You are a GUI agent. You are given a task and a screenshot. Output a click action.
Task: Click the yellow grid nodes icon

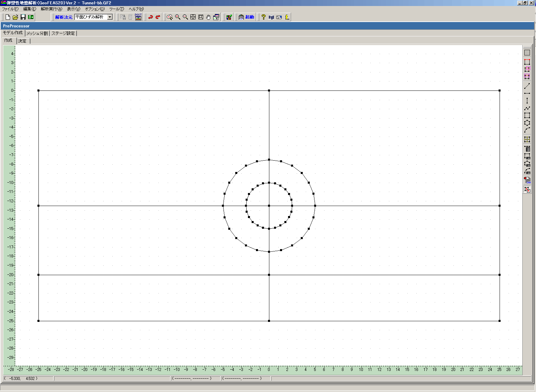(527, 140)
